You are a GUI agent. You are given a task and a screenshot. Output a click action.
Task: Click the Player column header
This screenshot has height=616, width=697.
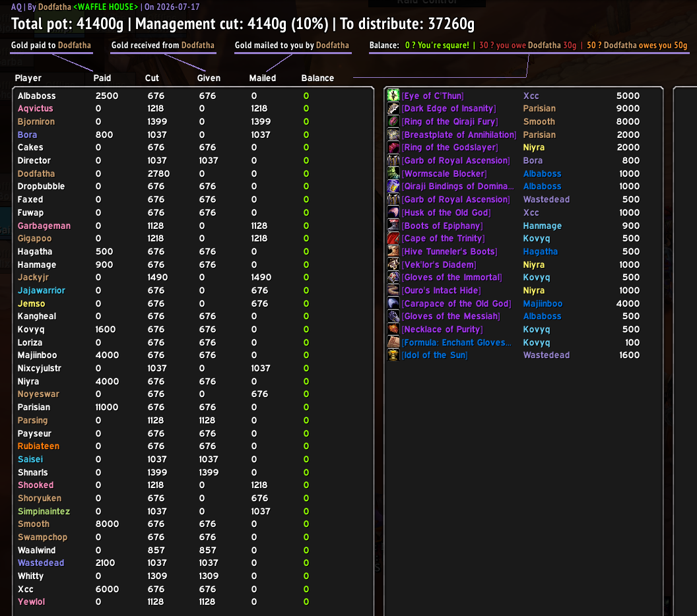pos(28,78)
